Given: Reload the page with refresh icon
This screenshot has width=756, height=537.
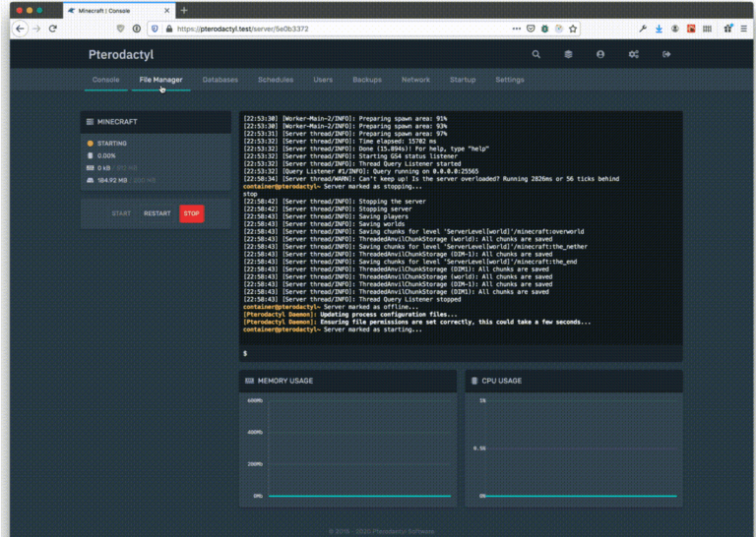Looking at the screenshot, I should 53,29.
